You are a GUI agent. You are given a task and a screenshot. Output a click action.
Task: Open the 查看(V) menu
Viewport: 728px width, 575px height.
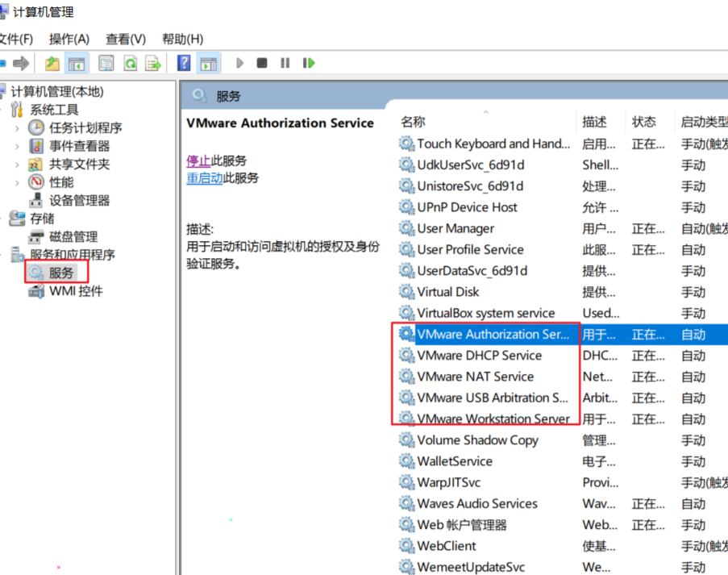125,39
